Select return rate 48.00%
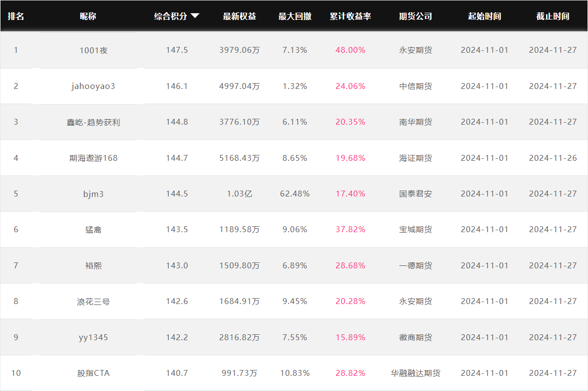The height and width of the screenshot is (391, 588). click(x=350, y=50)
